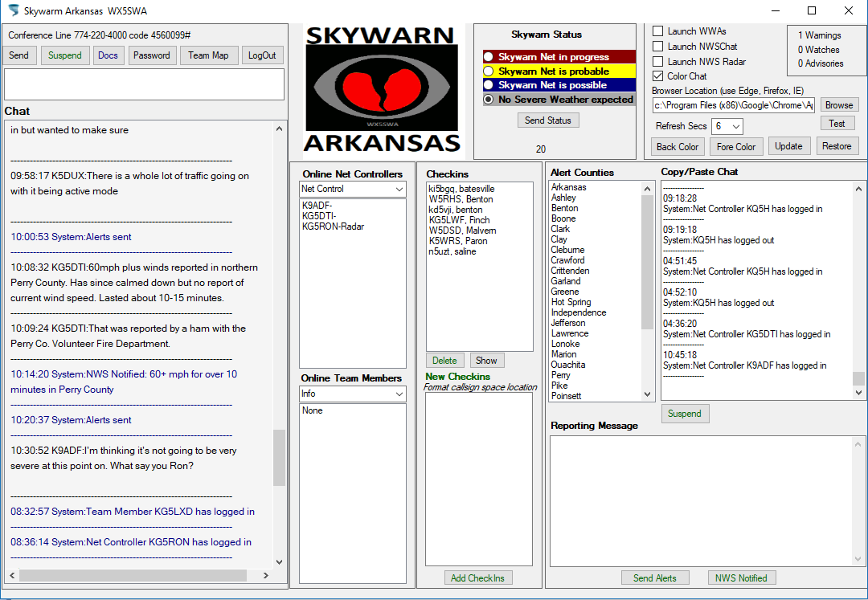Click the Chat panel vertical scrollbar thumb
The height and width of the screenshot is (600, 868).
[279, 458]
